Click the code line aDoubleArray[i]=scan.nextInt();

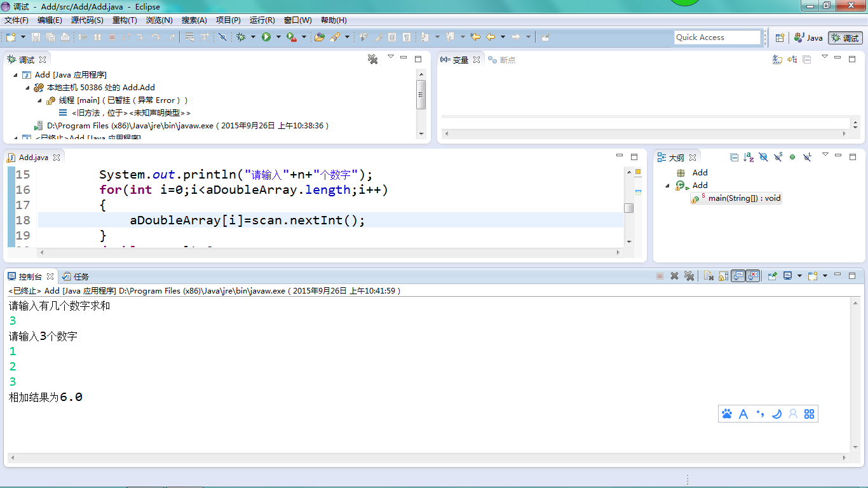[x=248, y=220]
